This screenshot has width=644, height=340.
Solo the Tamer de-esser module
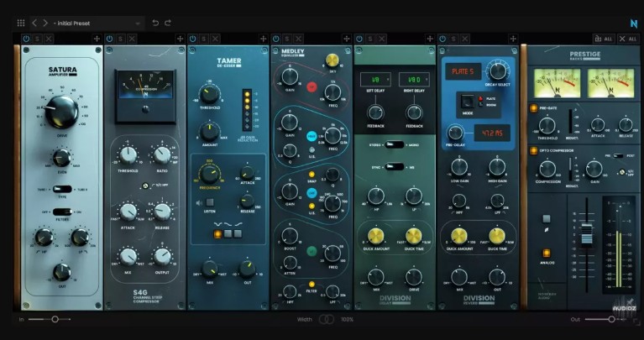click(204, 39)
